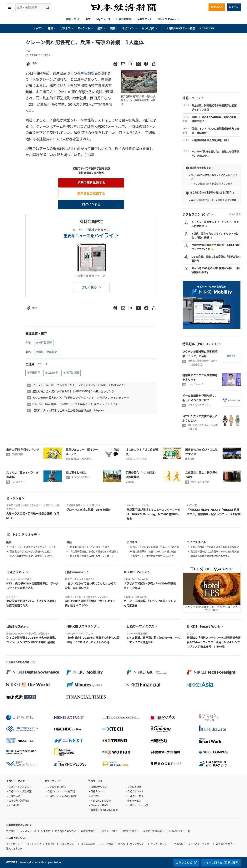Open the Myニュース menu item
The image size is (247, 868).
click(x=103, y=19)
